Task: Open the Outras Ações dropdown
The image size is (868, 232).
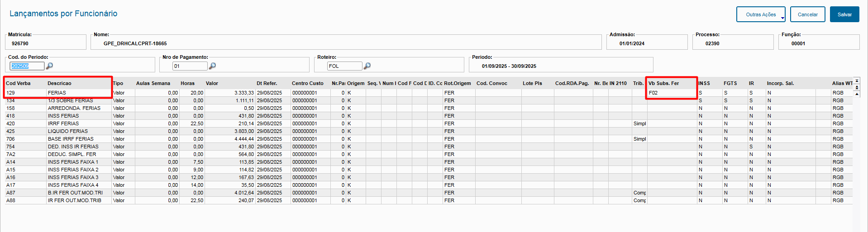Action: point(761,14)
